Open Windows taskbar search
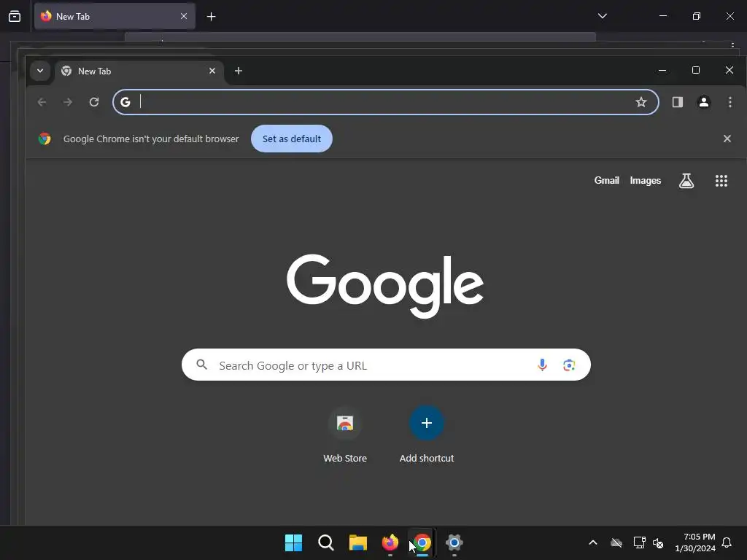This screenshot has height=560, width=747. 326,542
